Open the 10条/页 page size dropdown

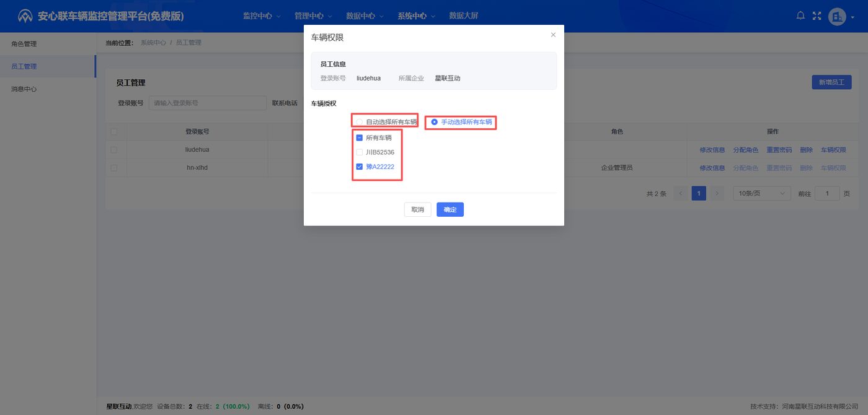click(762, 194)
